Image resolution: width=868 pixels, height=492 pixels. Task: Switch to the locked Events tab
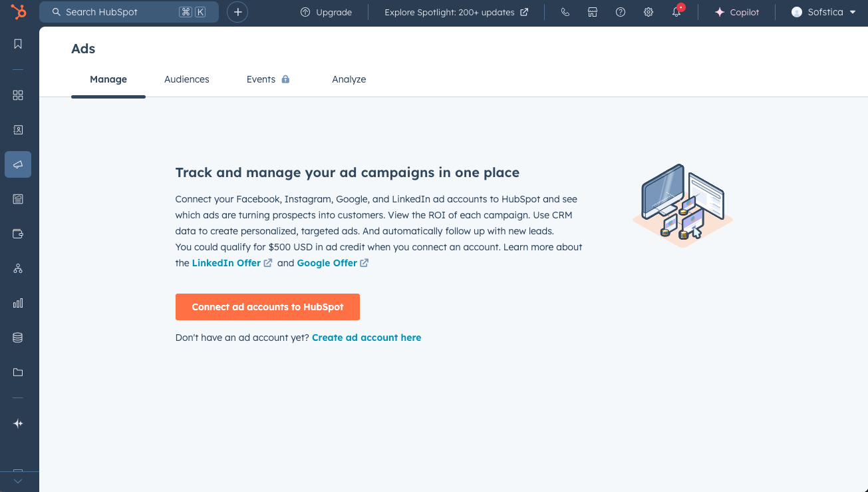pyautogui.click(x=268, y=79)
